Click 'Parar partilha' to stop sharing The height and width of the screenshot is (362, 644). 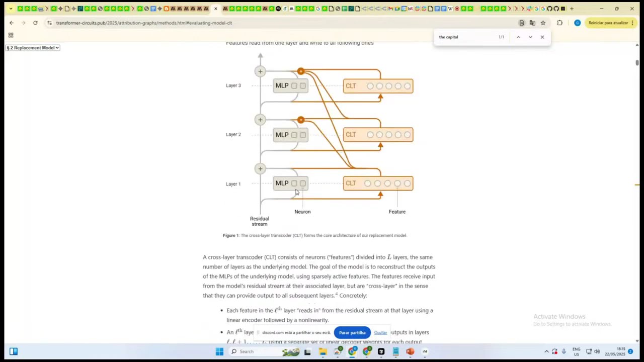352,332
